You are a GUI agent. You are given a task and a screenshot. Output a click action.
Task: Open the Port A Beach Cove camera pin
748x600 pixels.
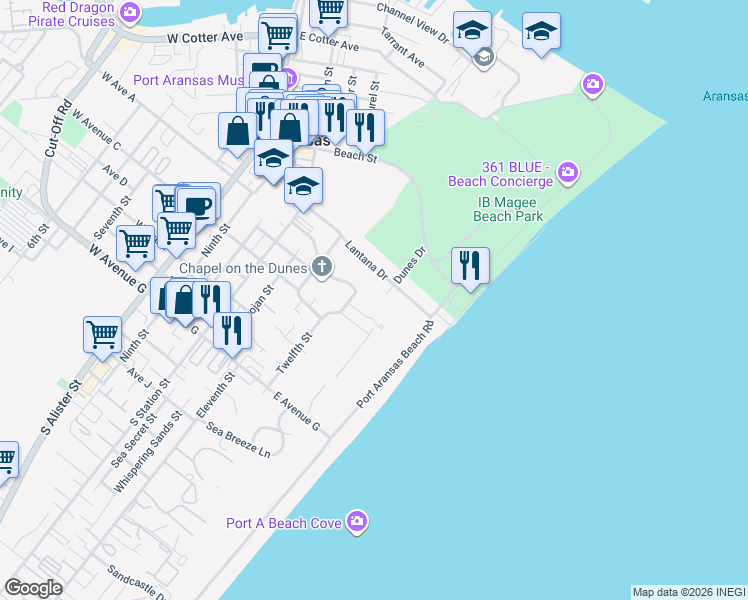tap(356, 521)
